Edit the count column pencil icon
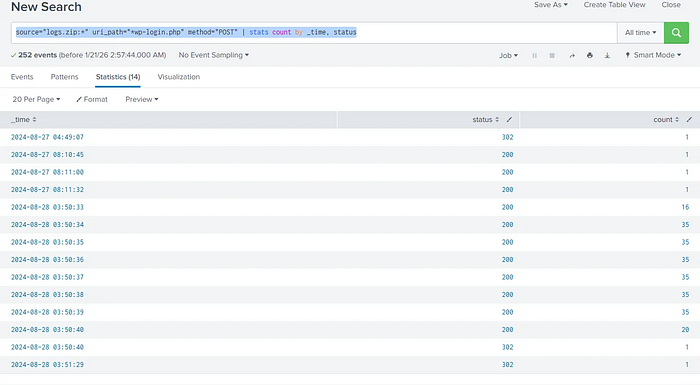Screen dimensions: 700x385 pos(689,120)
